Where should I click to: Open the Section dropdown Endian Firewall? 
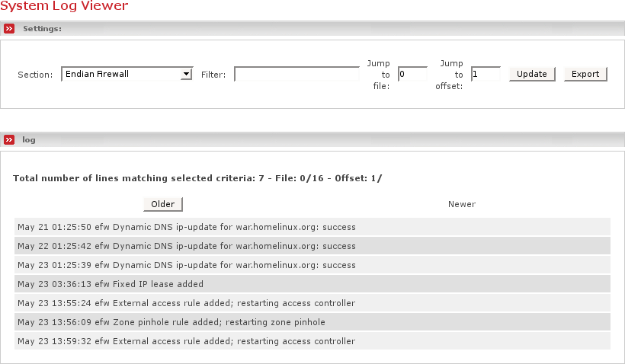coord(127,74)
